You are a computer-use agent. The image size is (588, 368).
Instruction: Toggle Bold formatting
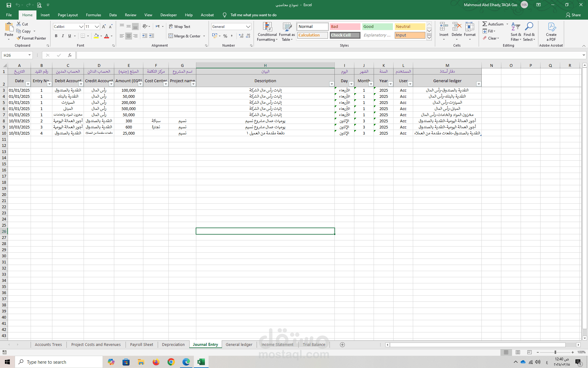click(56, 36)
